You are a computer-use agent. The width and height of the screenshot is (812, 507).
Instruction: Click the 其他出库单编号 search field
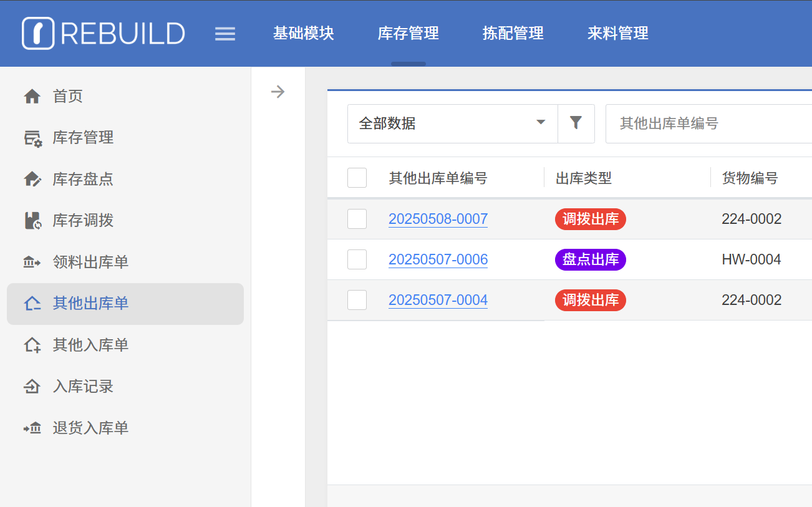point(708,123)
